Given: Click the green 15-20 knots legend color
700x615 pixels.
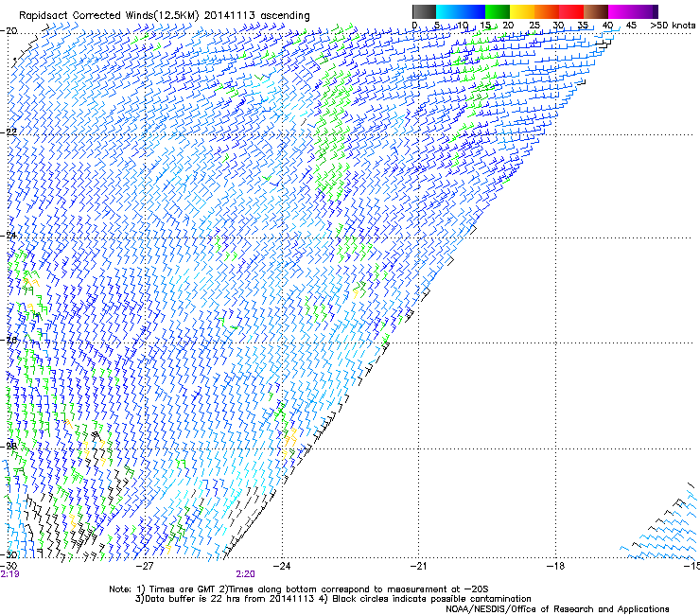Looking at the screenshot, I should click(498, 11).
